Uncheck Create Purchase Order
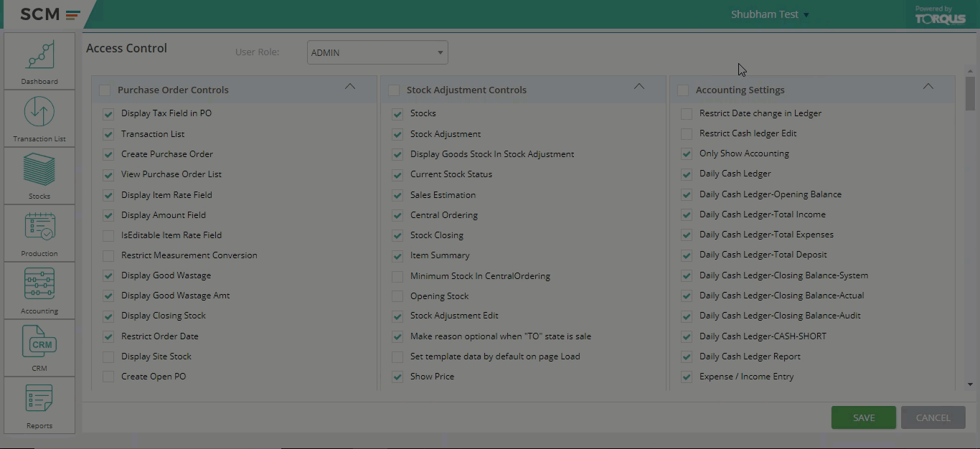The height and width of the screenshot is (449, 980). (108, 154)
